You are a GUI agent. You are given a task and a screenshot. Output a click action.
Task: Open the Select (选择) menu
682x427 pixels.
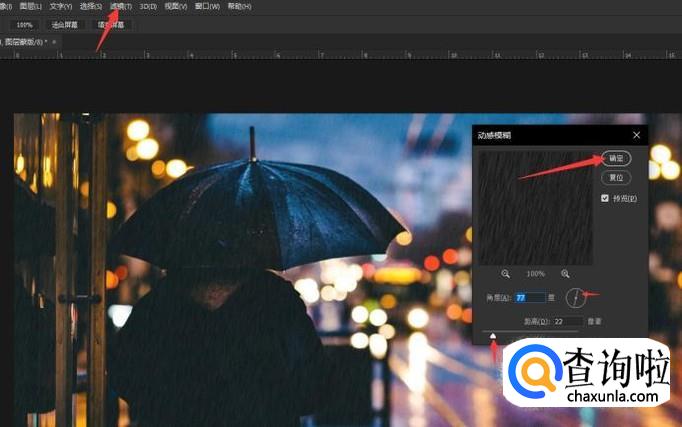coord(91,6)
